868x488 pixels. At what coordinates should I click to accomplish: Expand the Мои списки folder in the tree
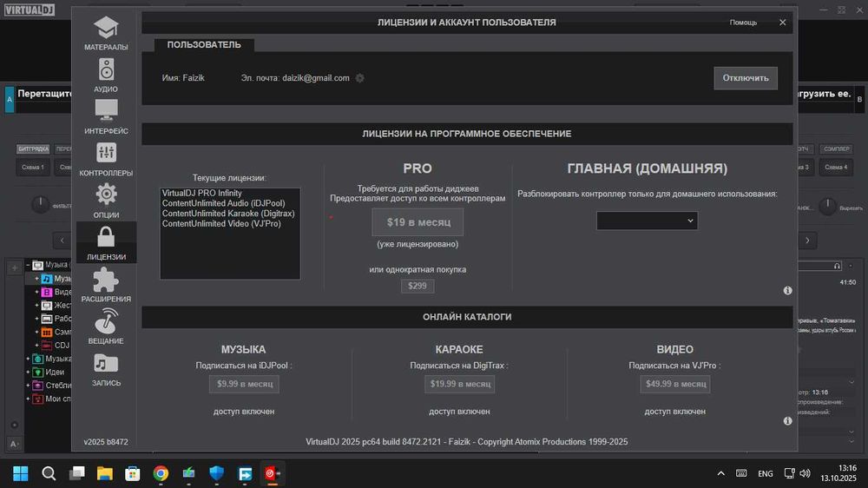[28, 399]
